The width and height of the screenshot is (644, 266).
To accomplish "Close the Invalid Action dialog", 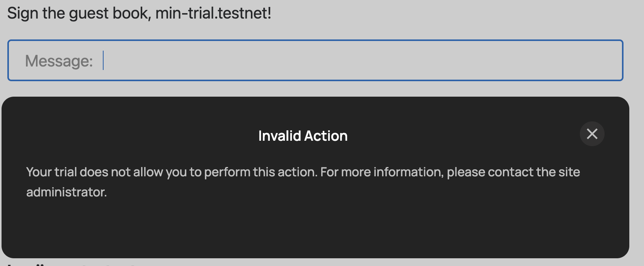I will coord(592,134).
